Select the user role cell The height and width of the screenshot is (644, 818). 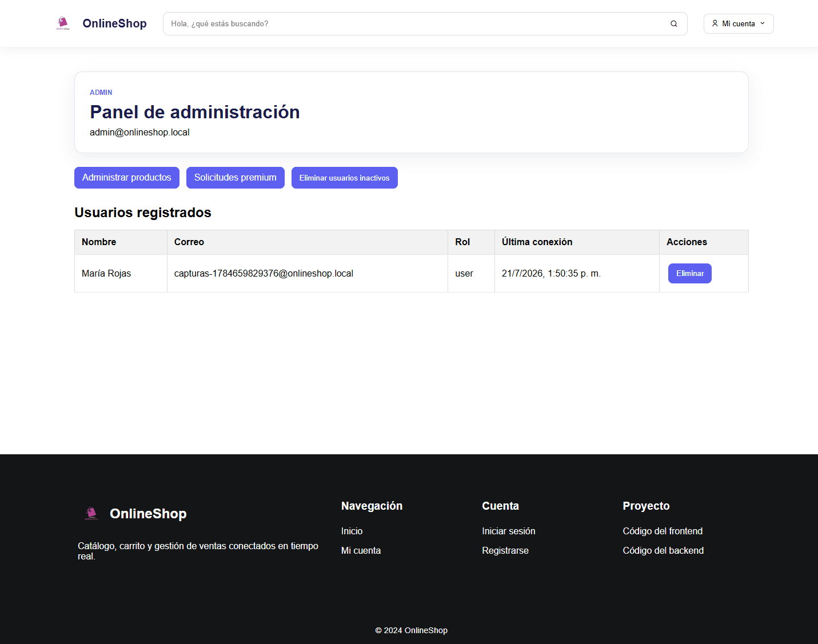(472, 274)
